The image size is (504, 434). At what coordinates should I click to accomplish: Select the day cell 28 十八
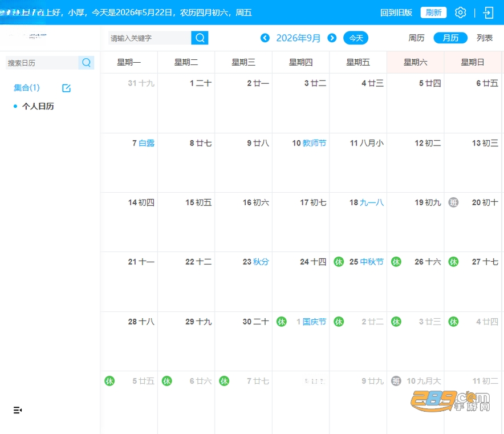pos(129,342)
